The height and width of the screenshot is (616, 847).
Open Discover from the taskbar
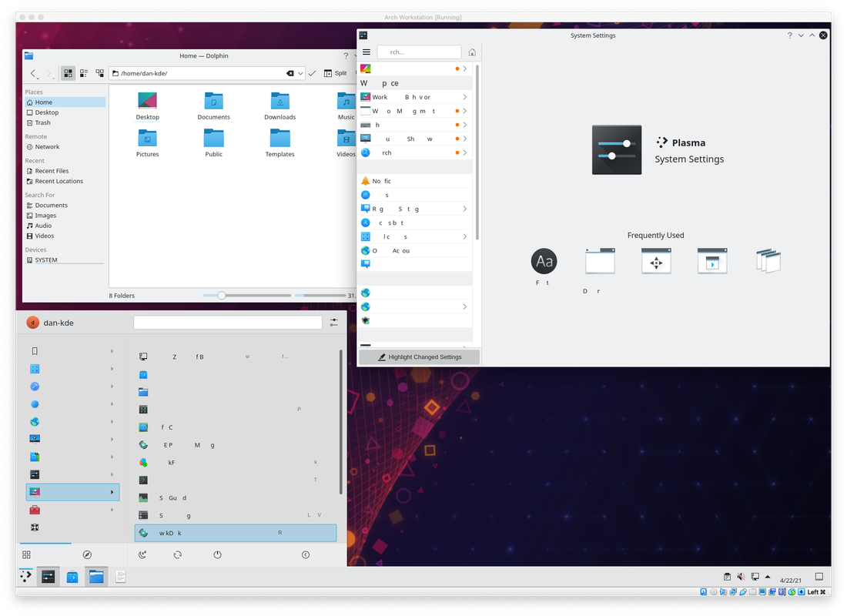click(x=72, y=577)
